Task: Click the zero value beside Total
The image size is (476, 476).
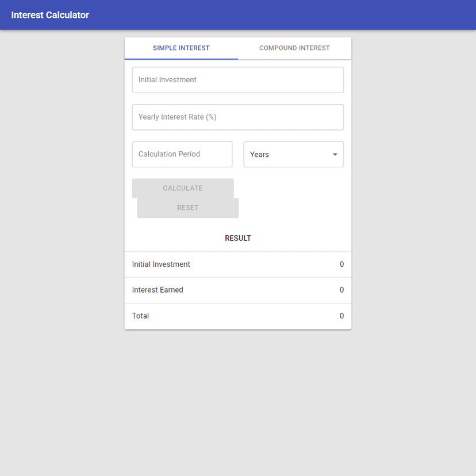Action: (341, 316)
